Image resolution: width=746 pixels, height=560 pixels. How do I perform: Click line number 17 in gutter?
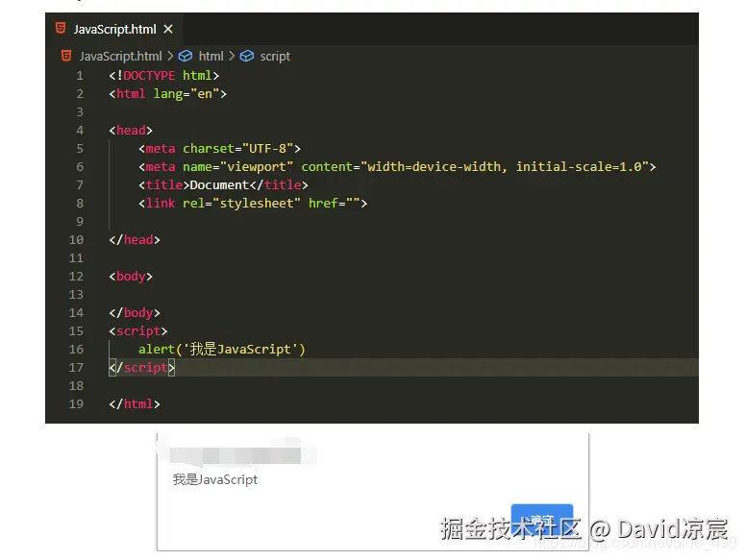[76, 368]
